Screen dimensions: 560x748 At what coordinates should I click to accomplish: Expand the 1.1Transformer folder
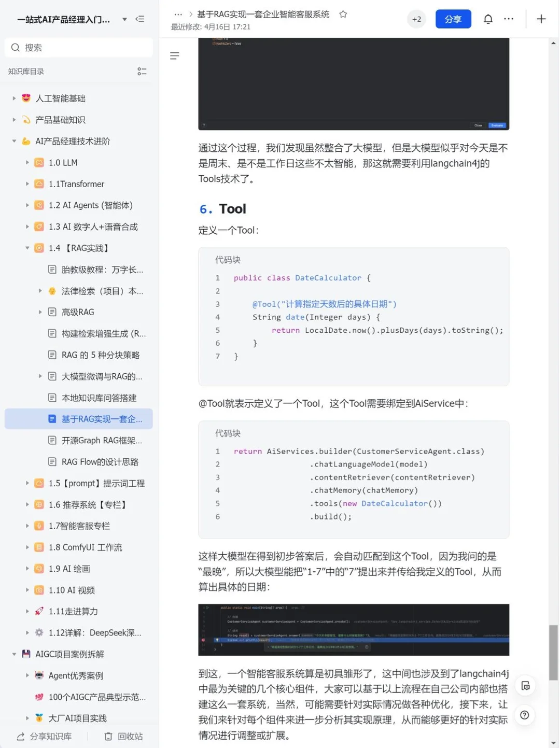27,184
